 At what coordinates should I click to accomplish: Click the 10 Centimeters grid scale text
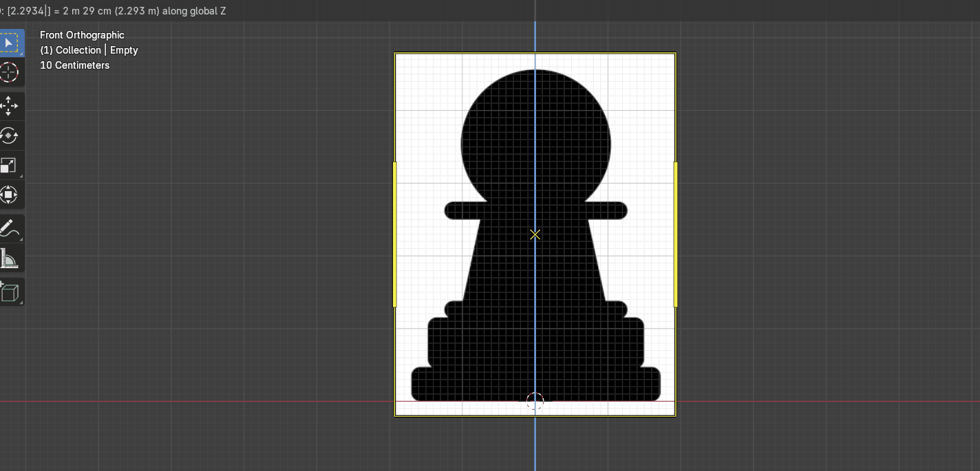tap(74, 65)
